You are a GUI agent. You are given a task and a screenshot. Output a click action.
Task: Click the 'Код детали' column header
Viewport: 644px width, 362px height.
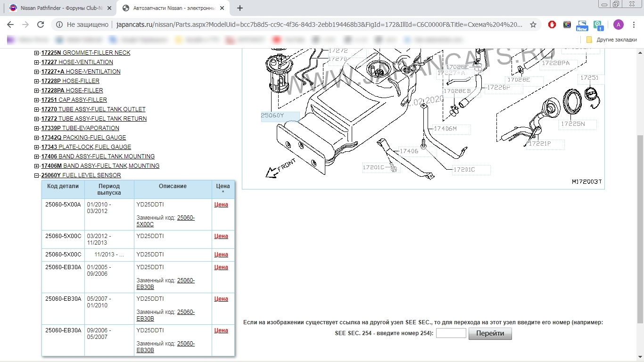point(63,189)
